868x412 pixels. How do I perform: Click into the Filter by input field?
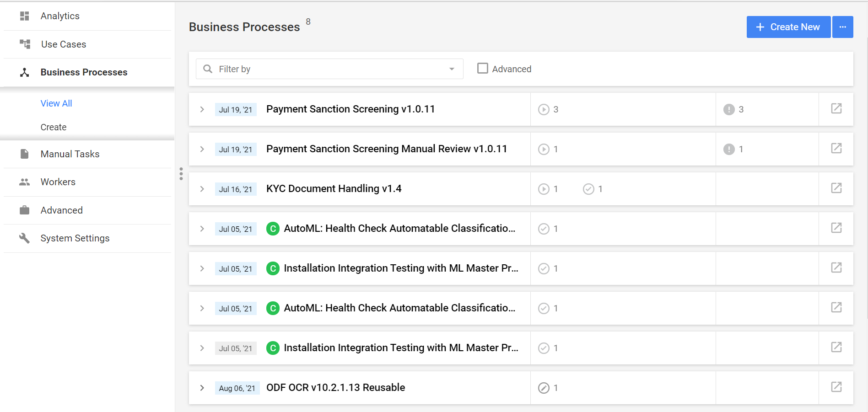[x=329, y=69]
